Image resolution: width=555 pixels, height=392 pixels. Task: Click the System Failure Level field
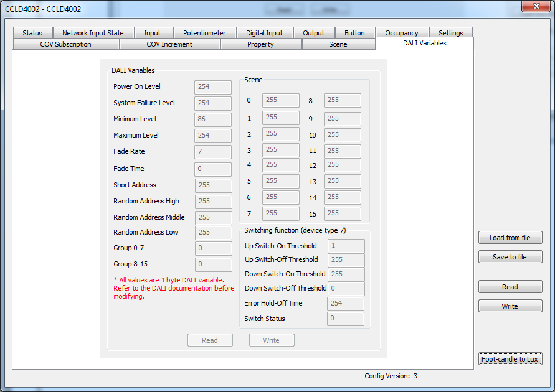coord(213,103)
